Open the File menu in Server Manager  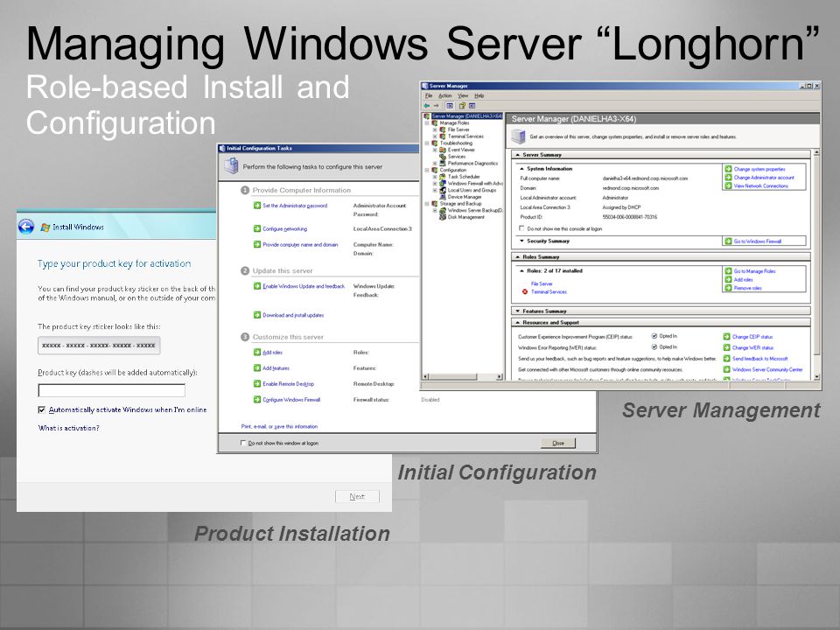tap(429, 96)
